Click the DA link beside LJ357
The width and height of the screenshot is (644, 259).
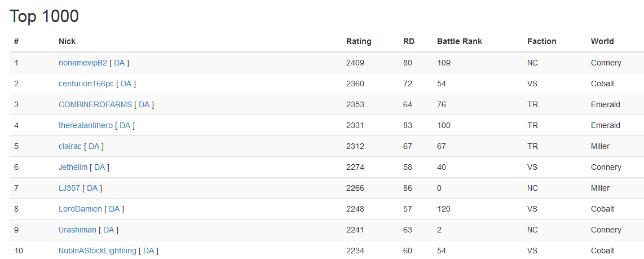92,188
